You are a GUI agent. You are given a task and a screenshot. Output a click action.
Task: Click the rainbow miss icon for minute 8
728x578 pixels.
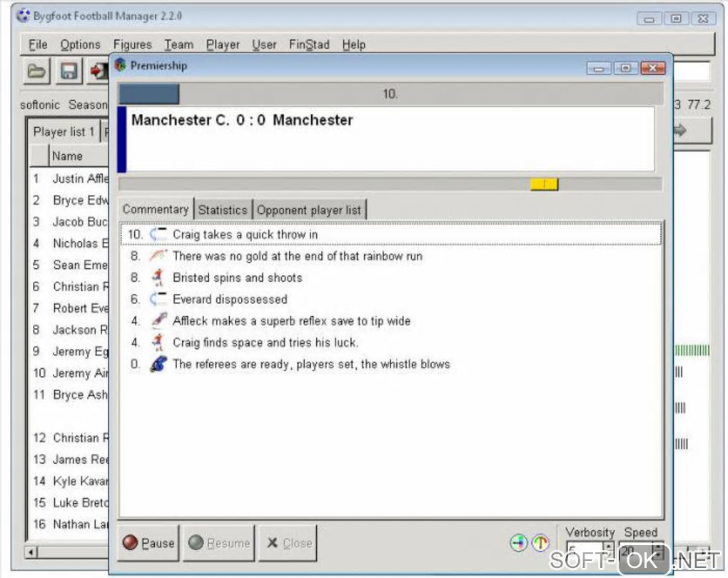tap(158, 255)
